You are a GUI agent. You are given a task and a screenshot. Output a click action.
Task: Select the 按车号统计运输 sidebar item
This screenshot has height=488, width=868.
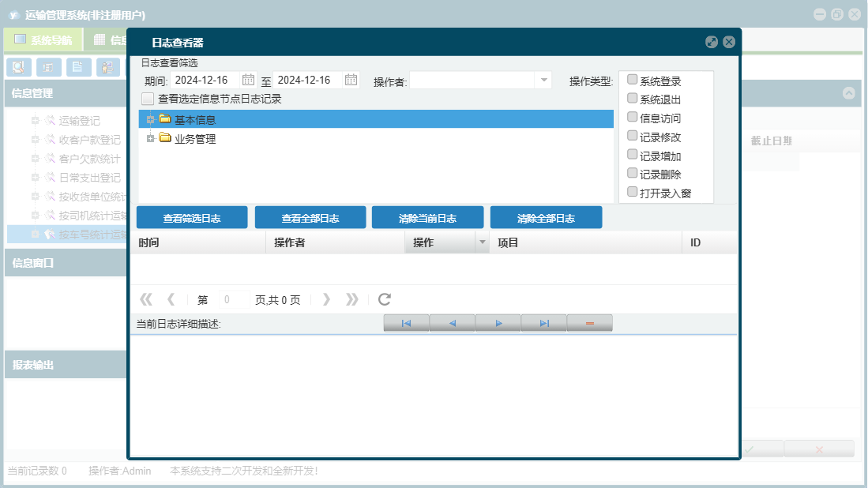pyautogui.click(x=67, y=234)
